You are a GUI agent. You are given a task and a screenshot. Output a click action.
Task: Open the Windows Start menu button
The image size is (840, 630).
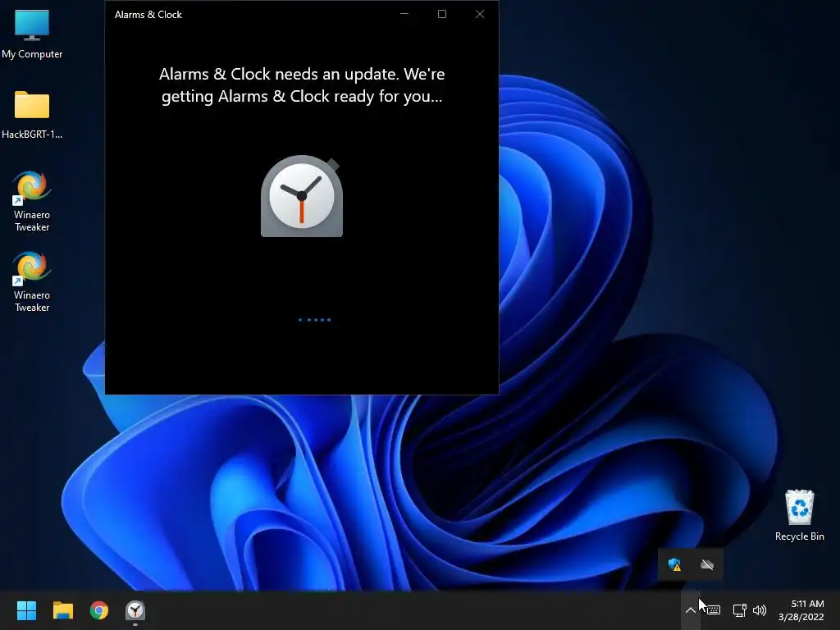26,610
